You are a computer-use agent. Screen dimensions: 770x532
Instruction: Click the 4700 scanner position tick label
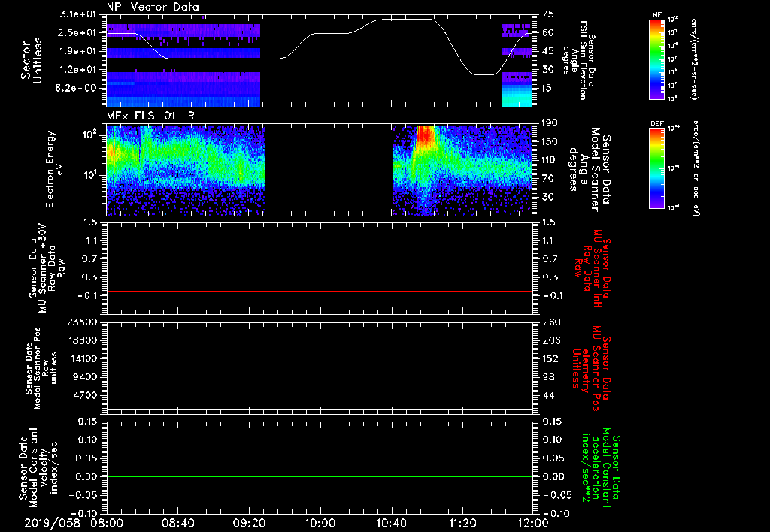[86, 395]
